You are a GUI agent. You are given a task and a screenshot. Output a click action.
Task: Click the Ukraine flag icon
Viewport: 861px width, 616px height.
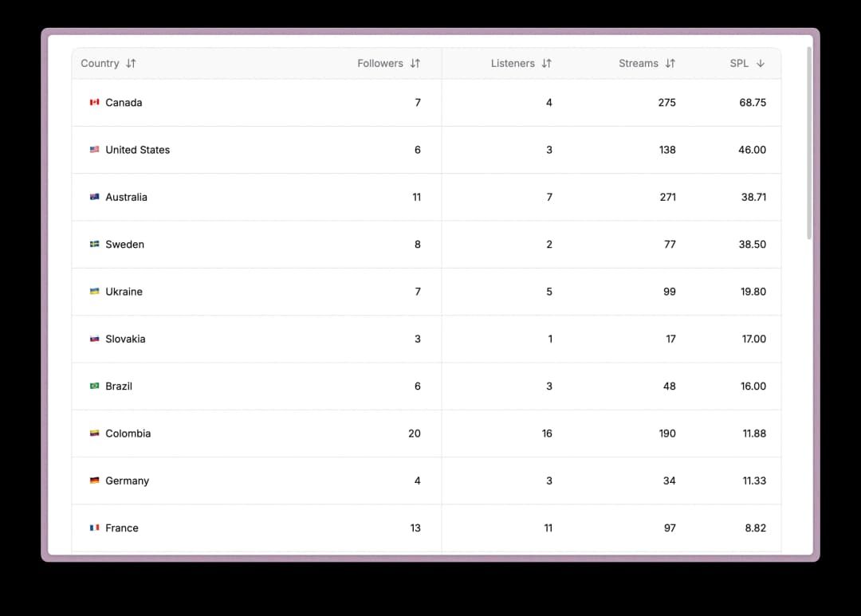click(x=95, y=292)
